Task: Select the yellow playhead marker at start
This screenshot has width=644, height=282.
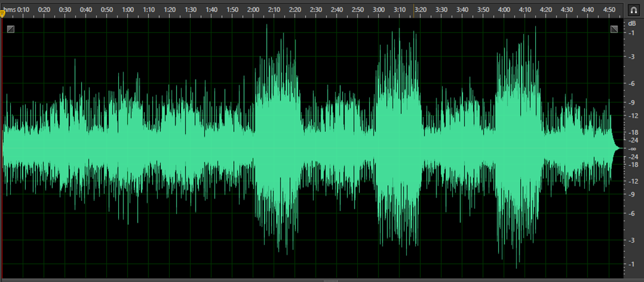Action: (x=3, y=14)
